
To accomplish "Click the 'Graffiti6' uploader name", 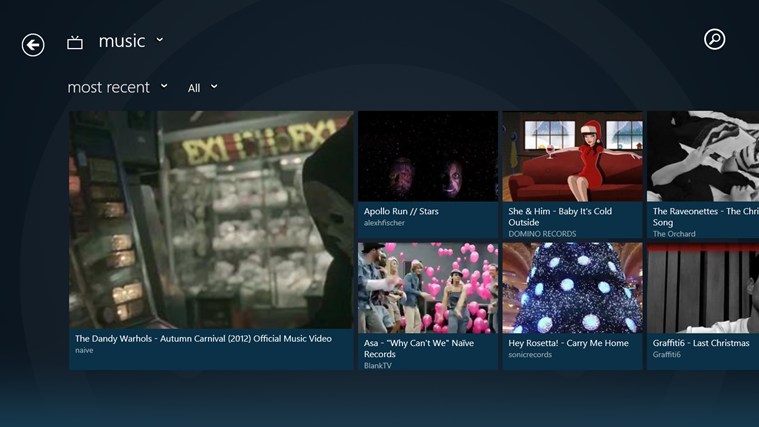I will [667, 355].
